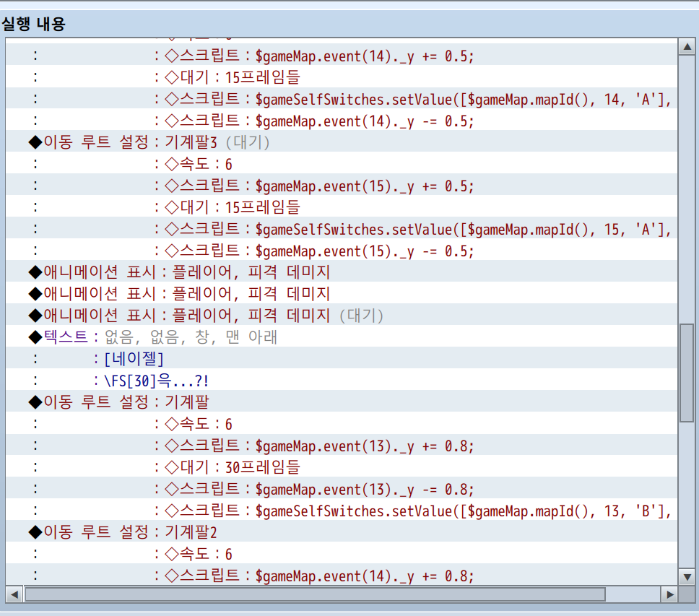Select the '[네이젤]' text line
The height and width of the screenshot is (616, 699).
coord(342,358)
